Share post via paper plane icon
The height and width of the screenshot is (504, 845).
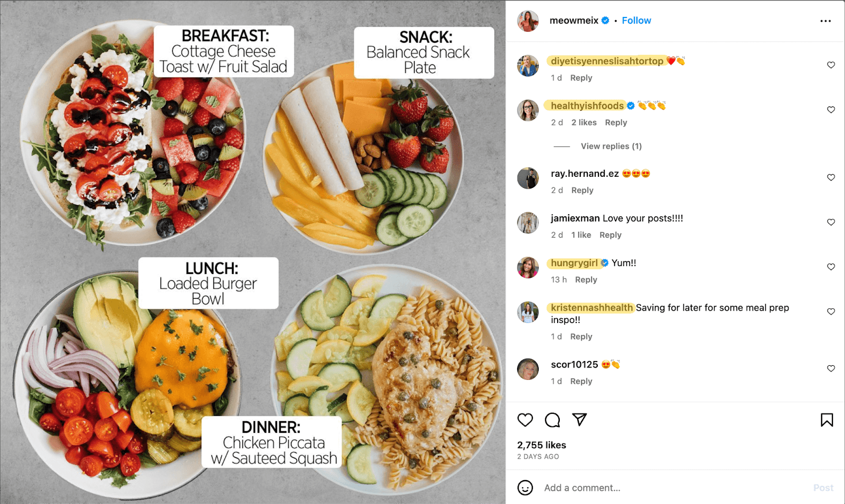click(579, 420)
